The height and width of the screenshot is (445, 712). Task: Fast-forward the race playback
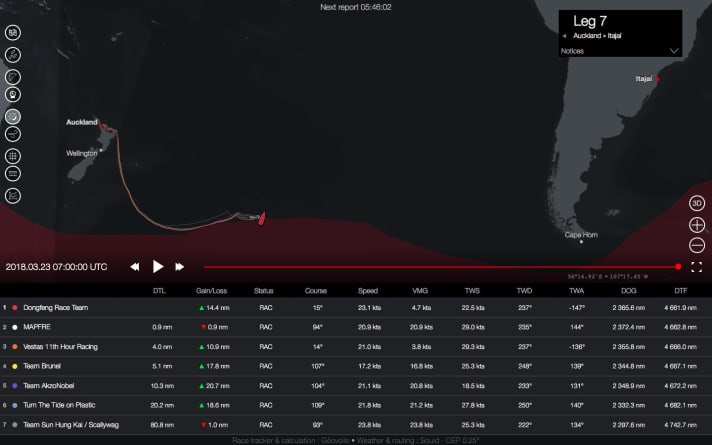point(180,267)
